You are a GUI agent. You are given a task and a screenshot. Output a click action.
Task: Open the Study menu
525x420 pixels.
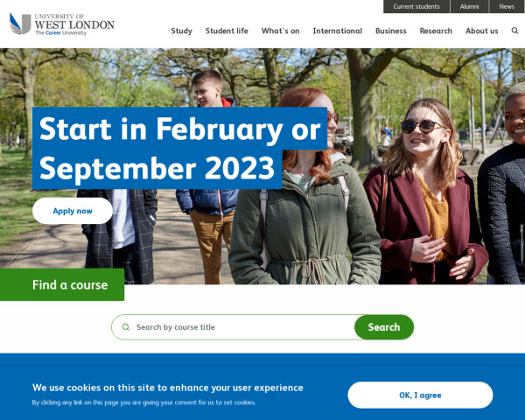click(x=181, y=31)
